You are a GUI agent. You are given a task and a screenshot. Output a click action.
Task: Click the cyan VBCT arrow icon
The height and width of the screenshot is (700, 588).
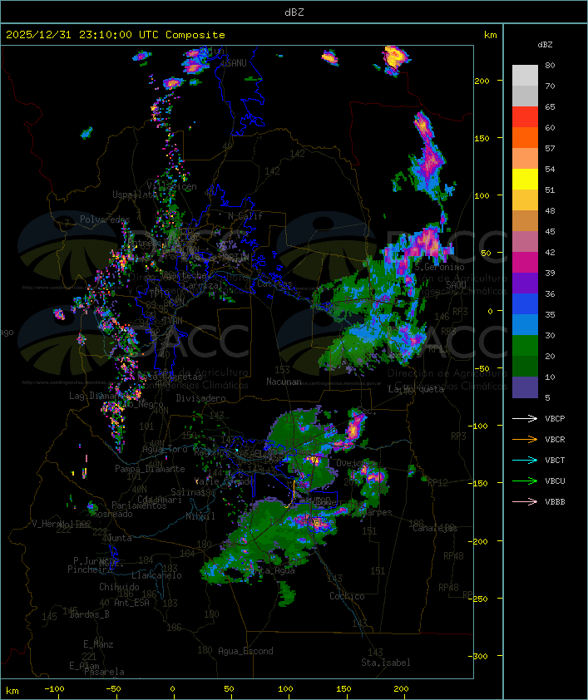pos(525,461)
